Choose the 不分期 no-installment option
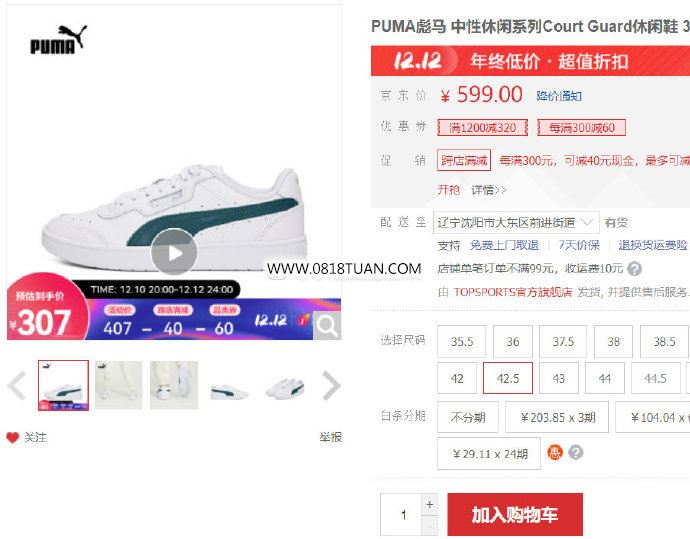The width and height of the screenshot is (690, 539). coord(468,417)
